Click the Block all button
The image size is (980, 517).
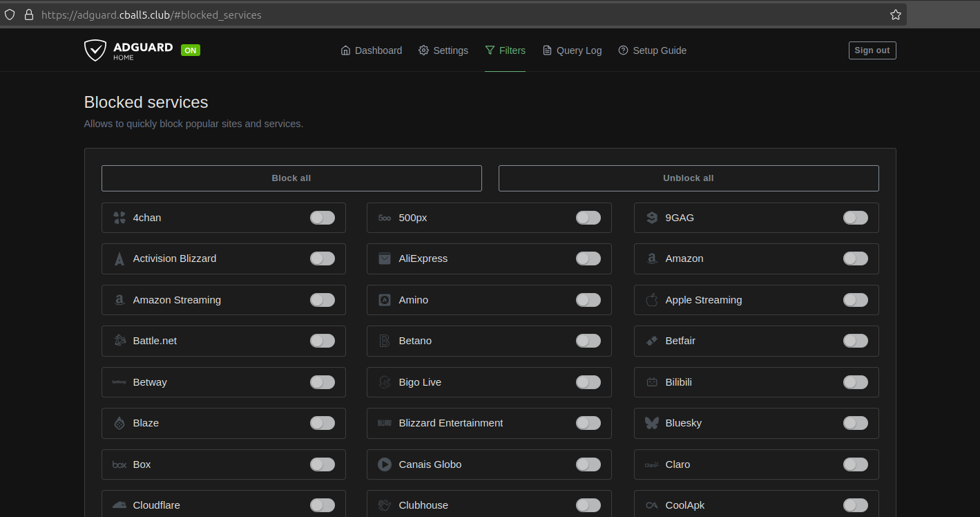tap(291, 178)
